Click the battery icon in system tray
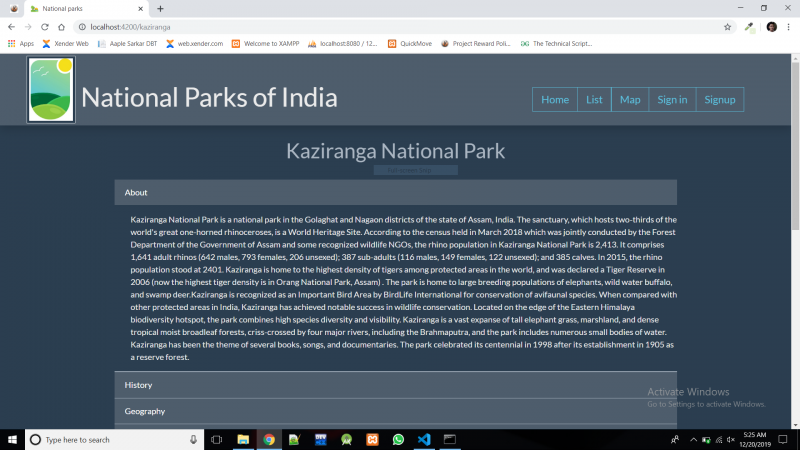800x450 pixels. pyautogui.click(x=706, y=439)
